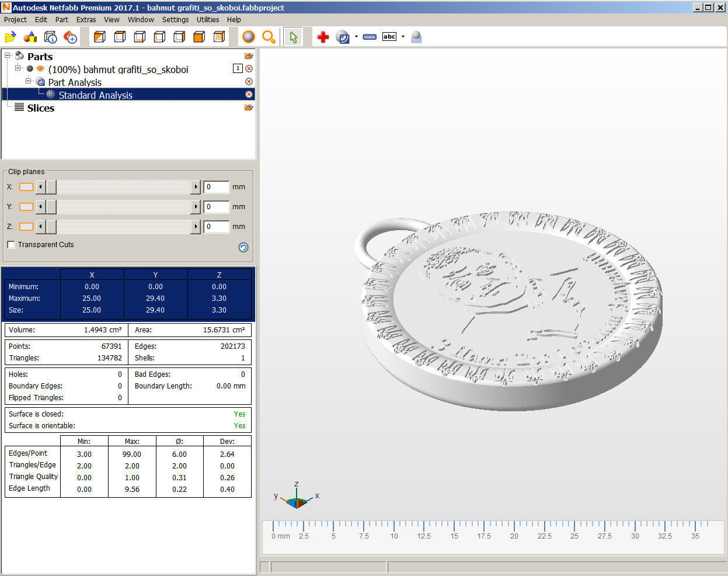
Task: Click the Z clip right arrow button
Action: (196, 227)
